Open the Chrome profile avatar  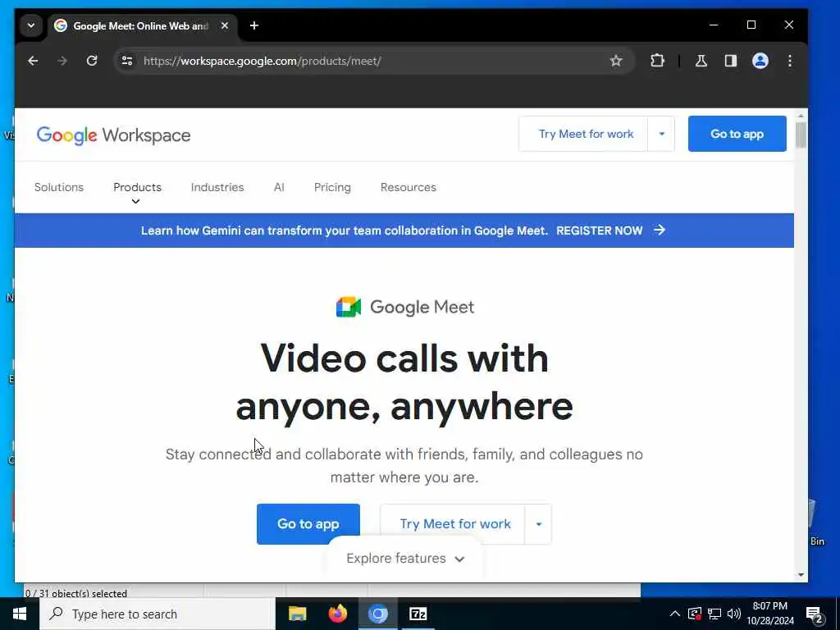click(760, 61)
